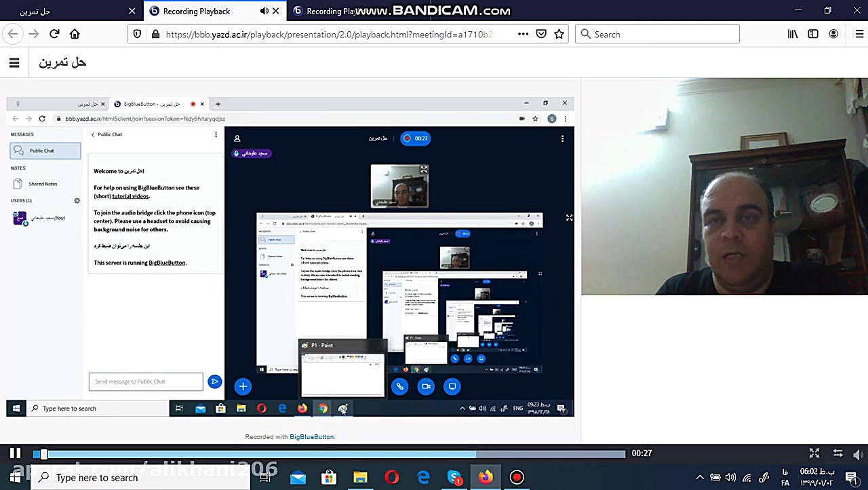
Task: Show site security lock info
Action: pos(155,34)
